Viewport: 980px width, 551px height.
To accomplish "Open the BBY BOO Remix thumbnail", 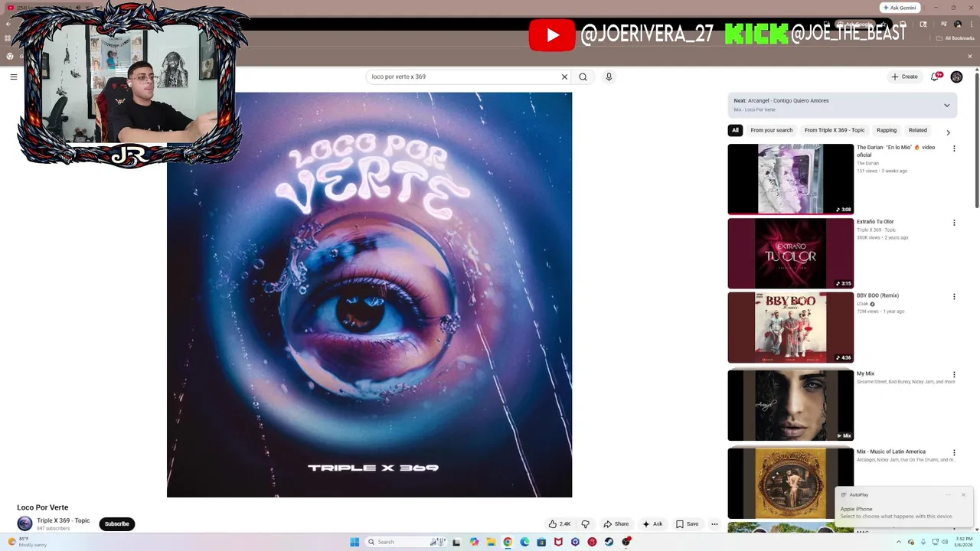I will coord(791,328).
